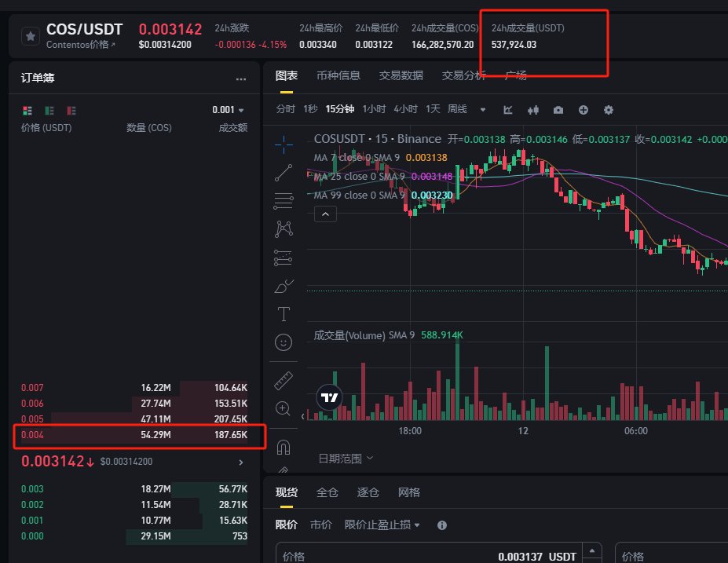Select the 网格 grid trading tab

[x=409, y=492]
